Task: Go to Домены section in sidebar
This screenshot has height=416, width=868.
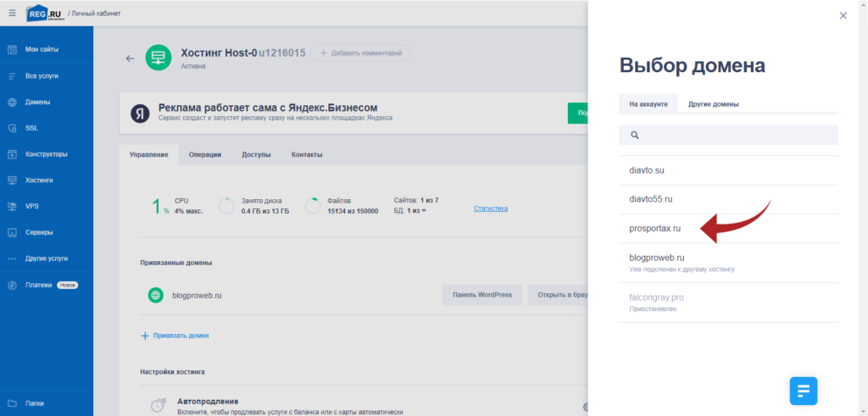Action: (37, 103)
